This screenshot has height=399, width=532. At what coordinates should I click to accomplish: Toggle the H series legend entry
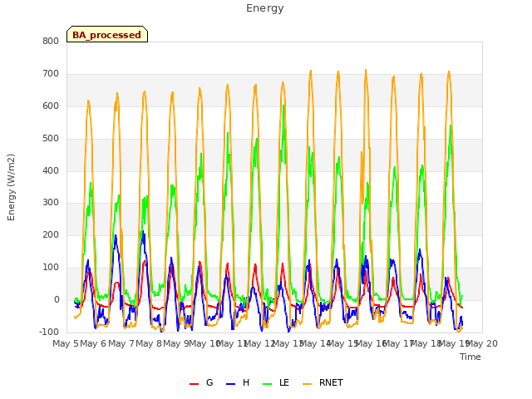[238, 382]
